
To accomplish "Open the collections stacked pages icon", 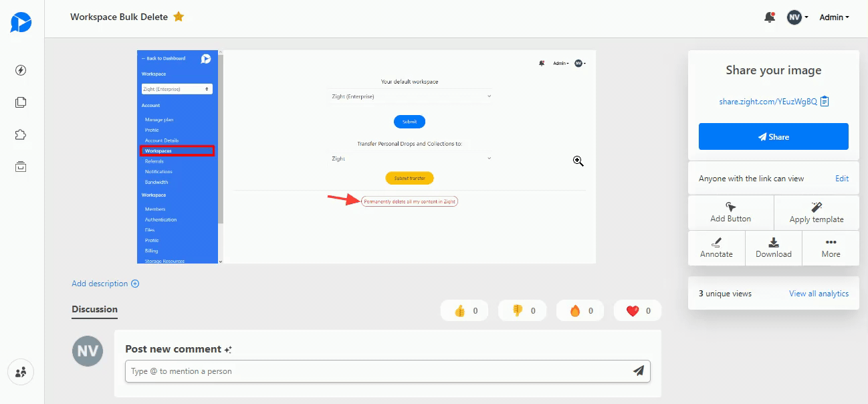I will (x=21, y=102).
